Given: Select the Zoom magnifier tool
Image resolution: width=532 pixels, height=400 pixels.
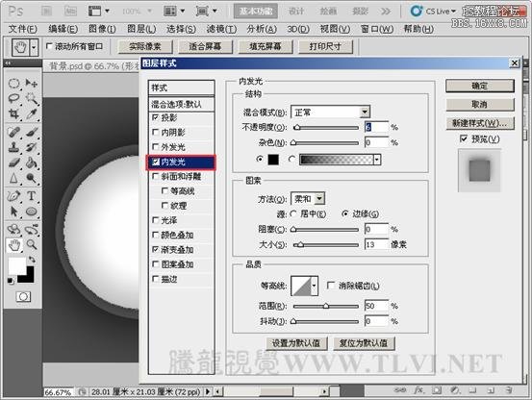Looking at the screenshot, I should 32,244.
